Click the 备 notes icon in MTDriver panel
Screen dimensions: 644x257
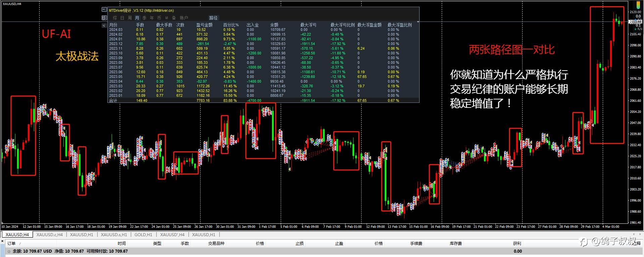[174, 18]
